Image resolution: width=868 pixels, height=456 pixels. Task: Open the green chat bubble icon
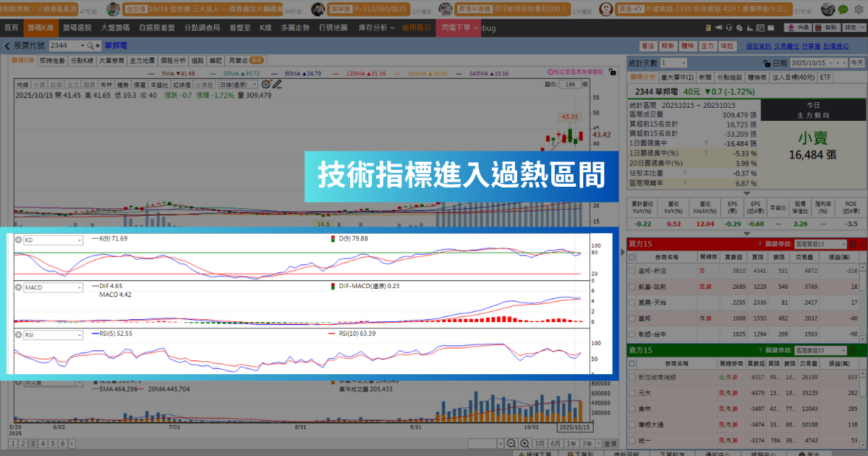click(843, 9)
